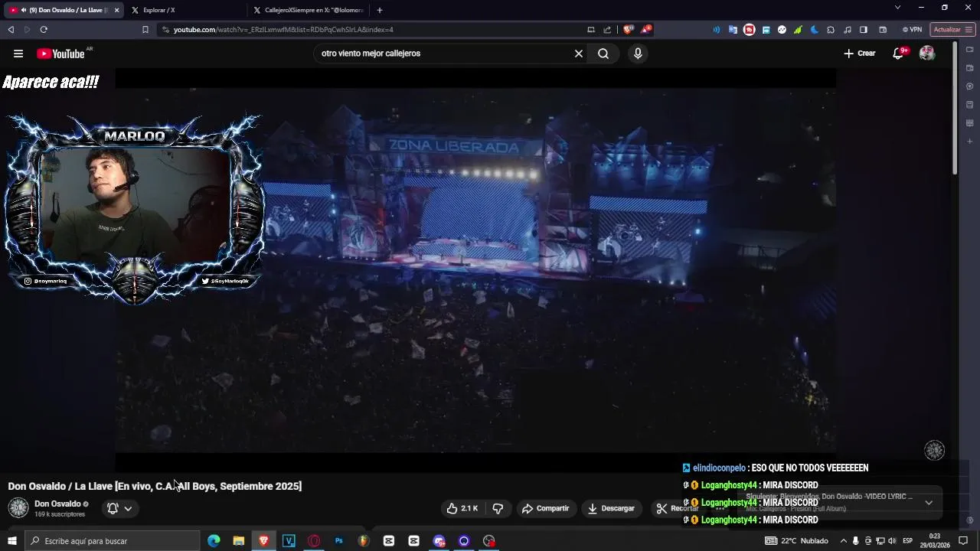Open the Opera browser taskbar icon
This screenshot has height=551, width=980.
pos(314,541)
